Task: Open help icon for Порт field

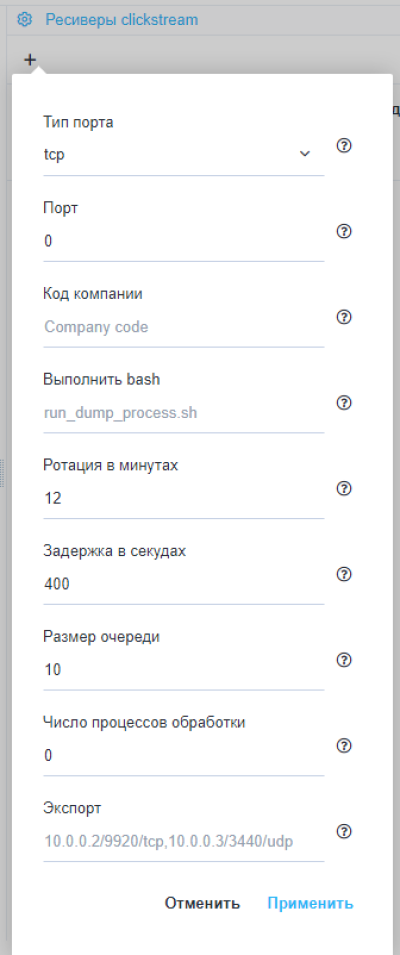Action: 344,231
